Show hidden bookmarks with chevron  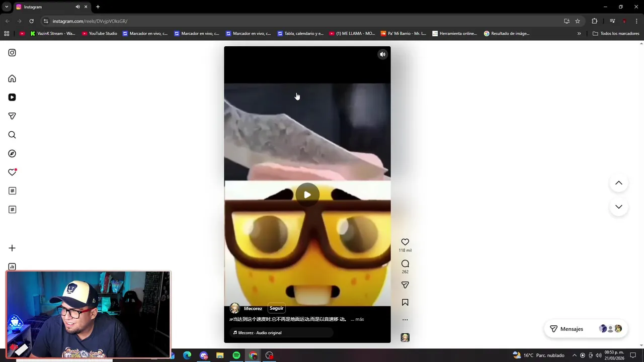[579, 34]
